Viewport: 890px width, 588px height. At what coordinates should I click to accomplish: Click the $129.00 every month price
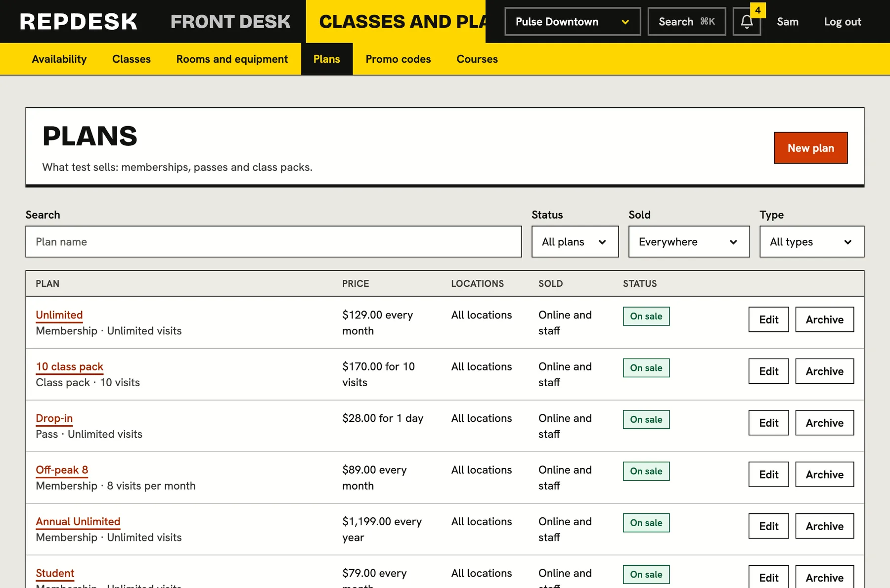click(x=377, y=323)
